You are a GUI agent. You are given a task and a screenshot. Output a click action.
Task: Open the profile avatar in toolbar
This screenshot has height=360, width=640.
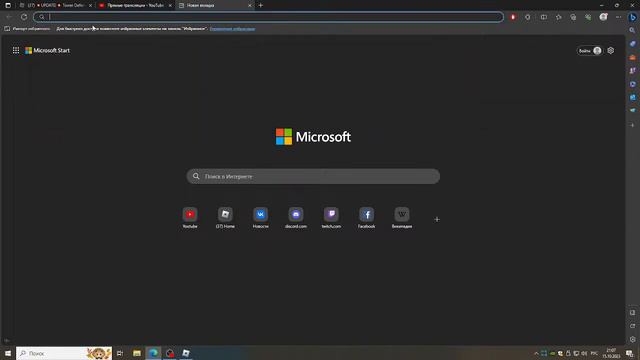pyautogui.click(x=603, y=17)
